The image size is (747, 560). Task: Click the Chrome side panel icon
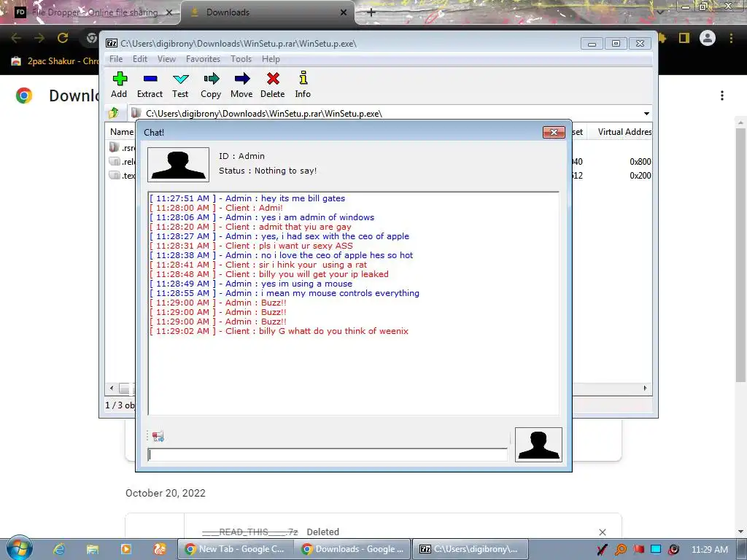684,38
